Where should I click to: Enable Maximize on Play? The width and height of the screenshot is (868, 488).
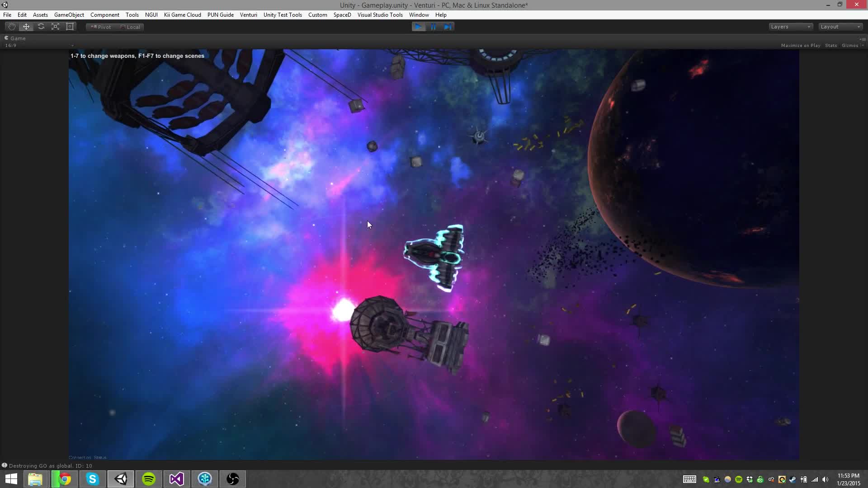point(801,45)
